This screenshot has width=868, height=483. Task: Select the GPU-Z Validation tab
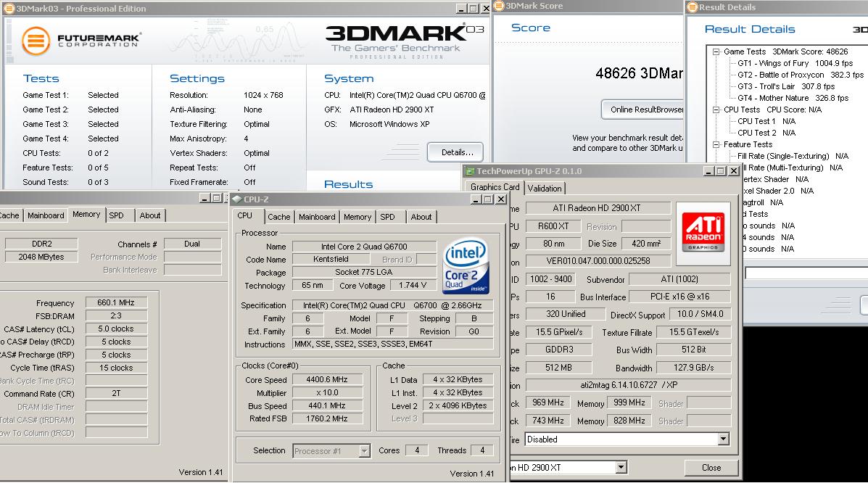[x=545, y=189]
